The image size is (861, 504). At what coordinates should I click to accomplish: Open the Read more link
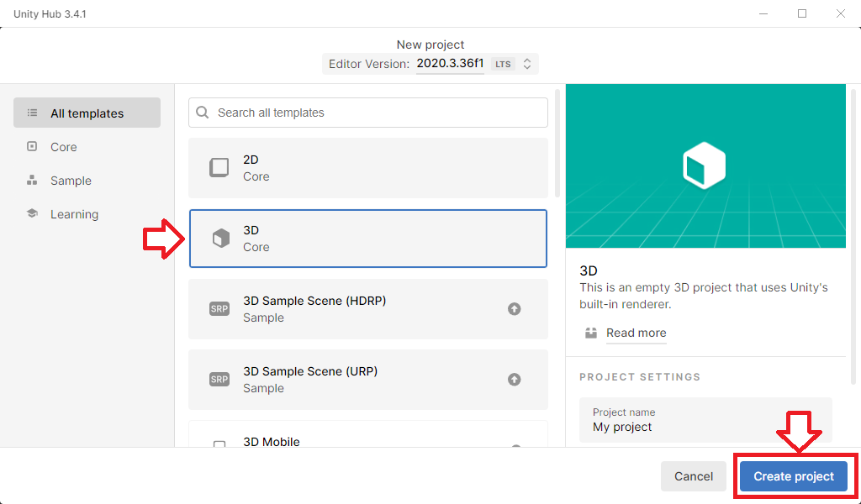pyautogui.click(x=636, y=333)
